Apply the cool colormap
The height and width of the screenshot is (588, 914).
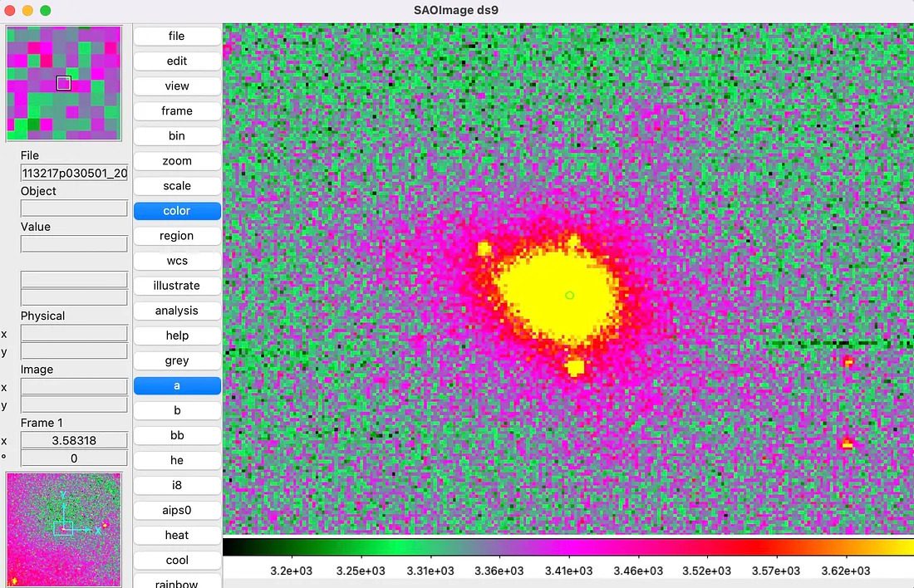[177, 559]
